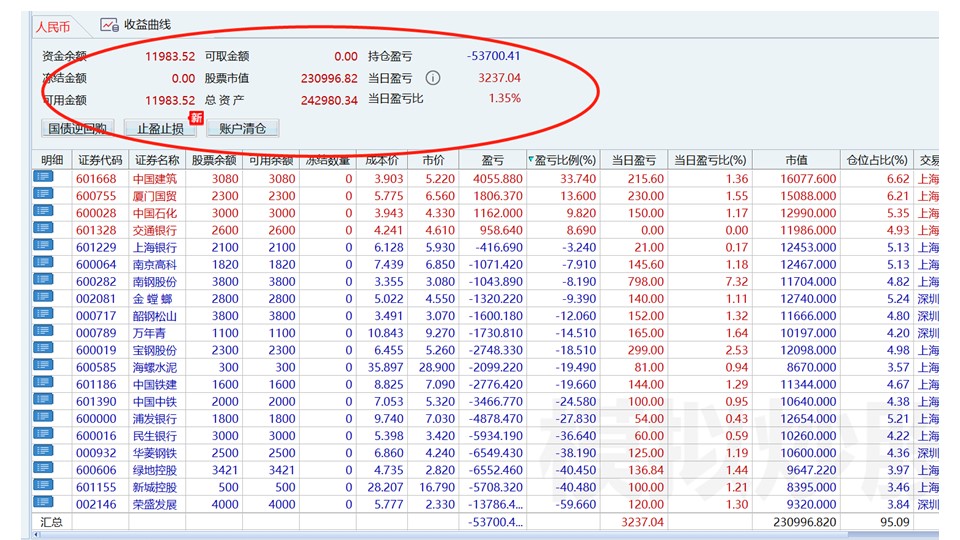Open detail icon for 上海银行 row
The width and height of the screenshot is (960, 540).
[43, 246]
